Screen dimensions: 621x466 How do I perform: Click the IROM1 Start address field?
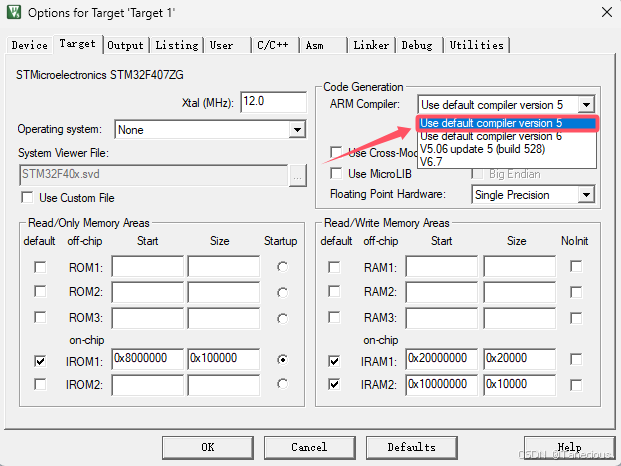pyautogui.click(x=148, y=359)
